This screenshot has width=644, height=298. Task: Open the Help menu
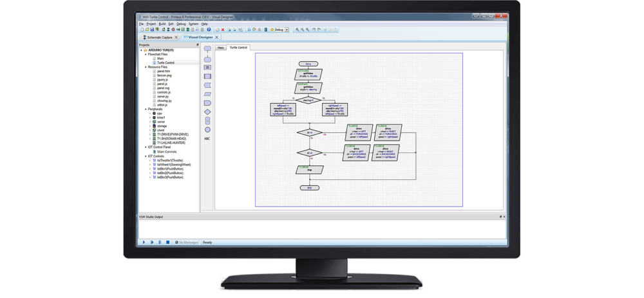(x=205, y=24)
